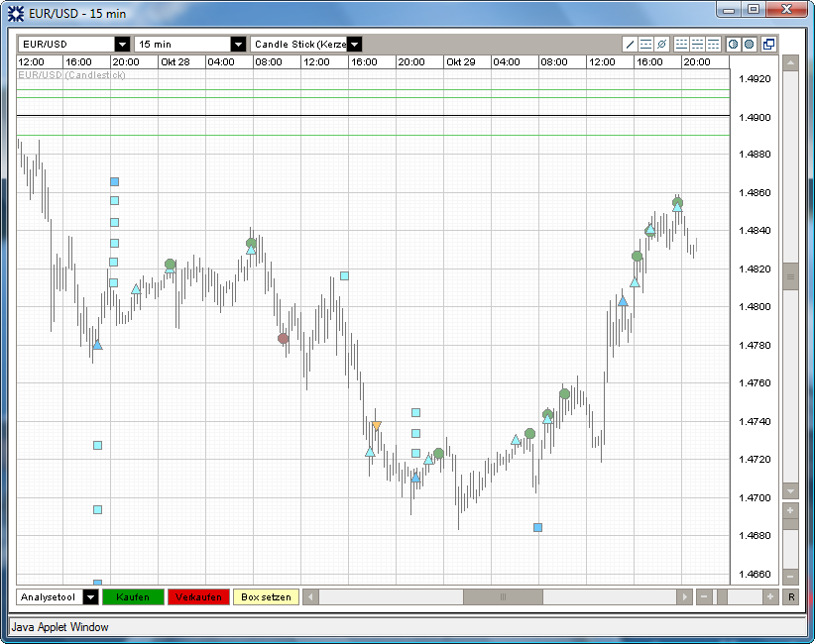Click the green Kaufen button
Screen dimensions: 815x644
[133, 596]
